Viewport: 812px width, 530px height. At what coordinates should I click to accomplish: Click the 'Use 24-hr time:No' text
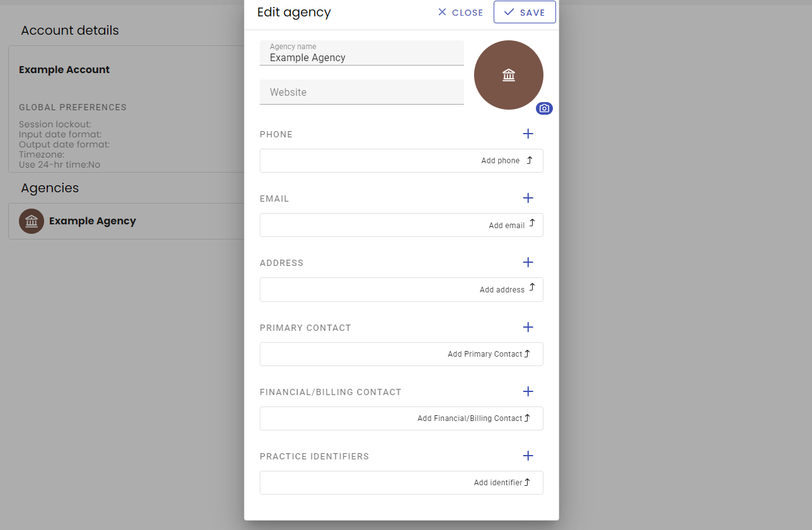[x=59, y=164]
